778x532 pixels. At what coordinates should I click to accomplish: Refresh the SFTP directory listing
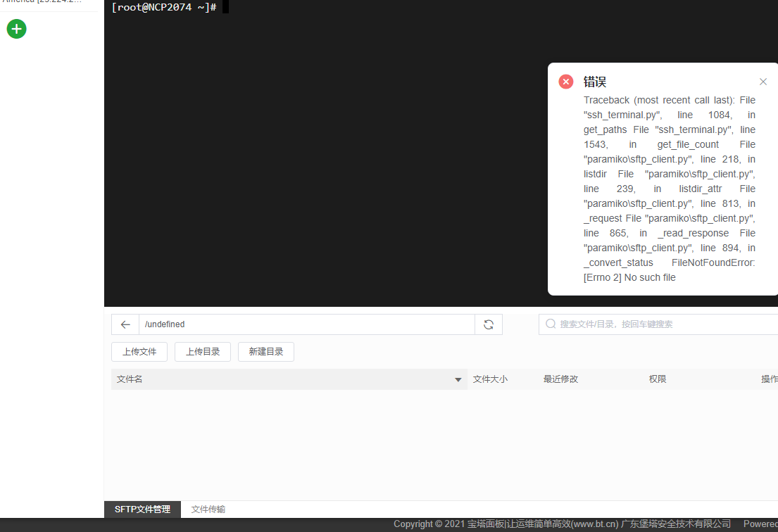[489, 324]
